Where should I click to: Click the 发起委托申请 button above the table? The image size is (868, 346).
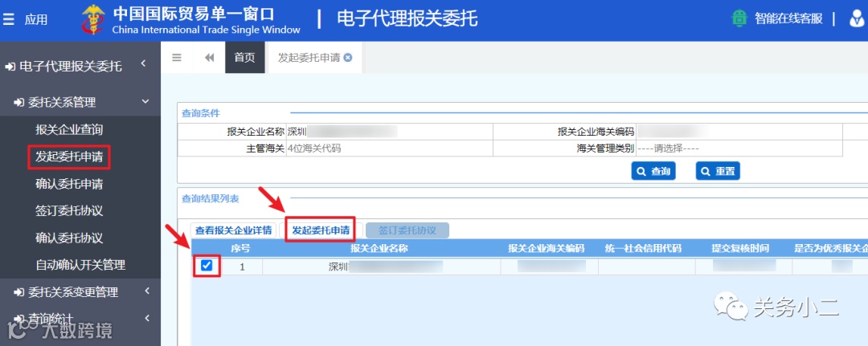[x=321, y=230]
